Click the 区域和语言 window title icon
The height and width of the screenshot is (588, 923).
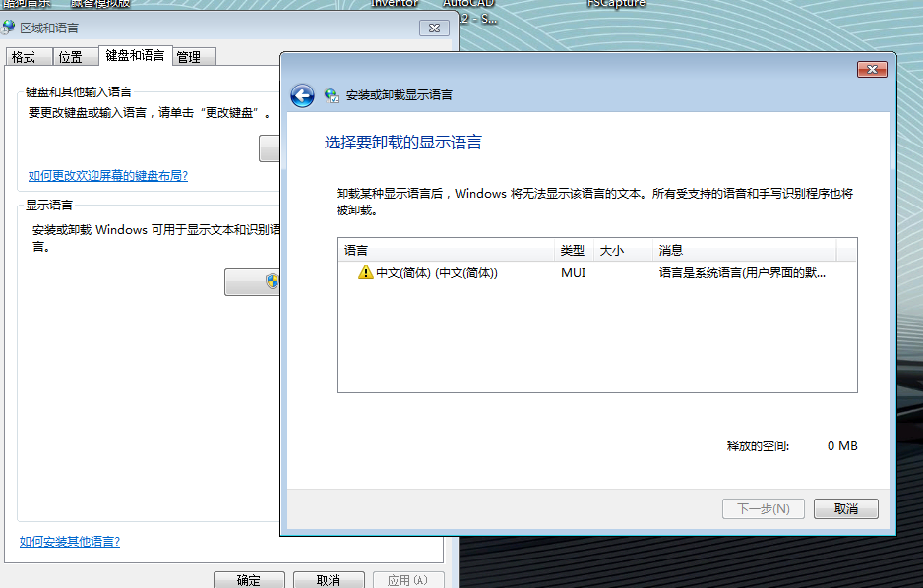point(9,27)
